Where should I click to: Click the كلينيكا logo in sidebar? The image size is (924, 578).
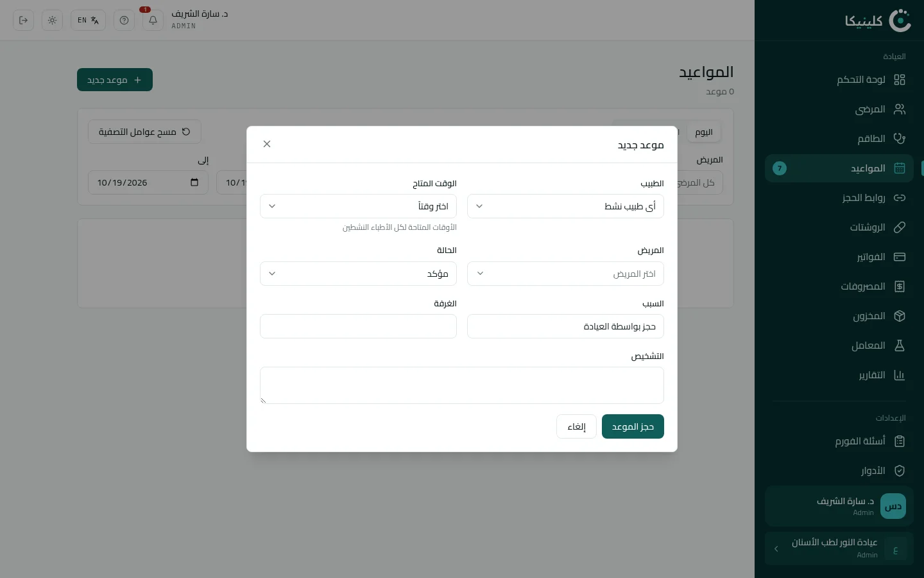[878, 21]
